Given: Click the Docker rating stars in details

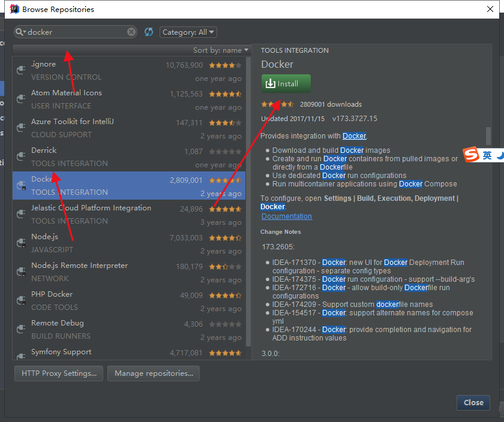Looking at the screenshot, I should tap(277, 104).
